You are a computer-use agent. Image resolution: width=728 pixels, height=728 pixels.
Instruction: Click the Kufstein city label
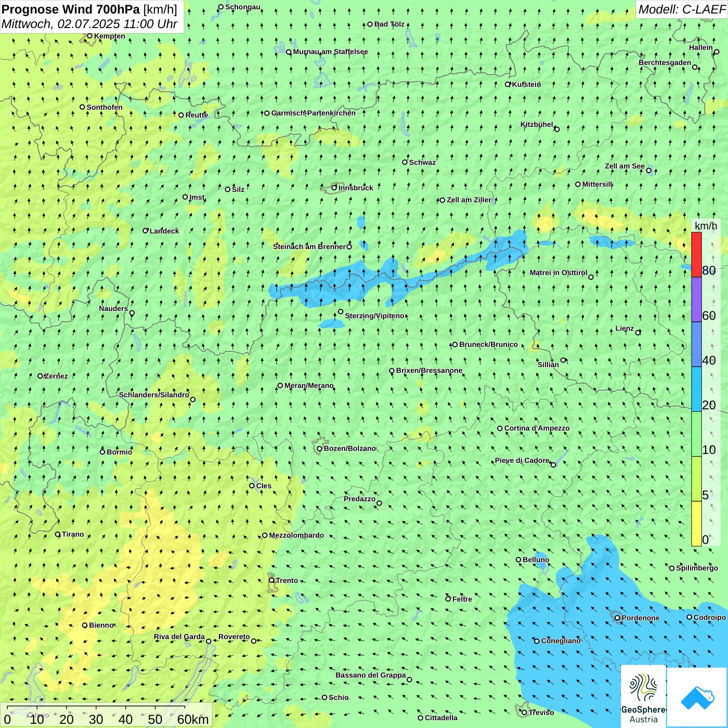526,84
